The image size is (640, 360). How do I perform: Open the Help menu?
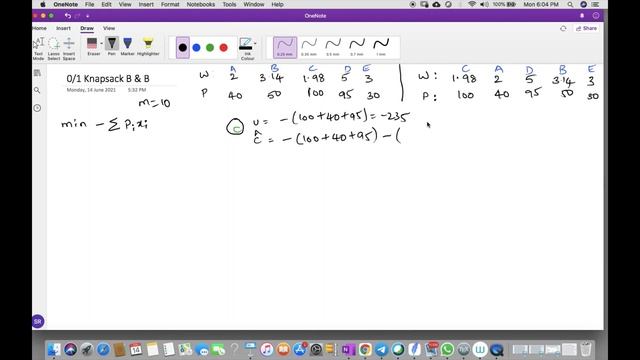coord(277,4)
